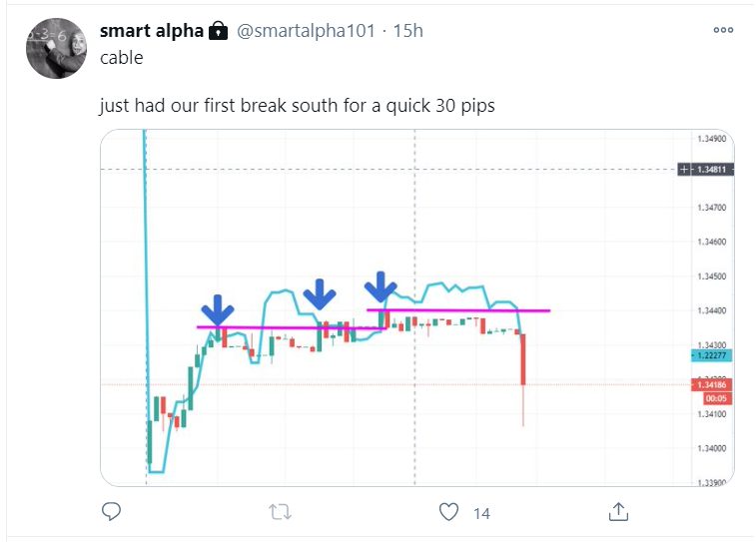Open the tweet via 15h timestamp
Screen dimensions: 756x542
coord(407,31)
